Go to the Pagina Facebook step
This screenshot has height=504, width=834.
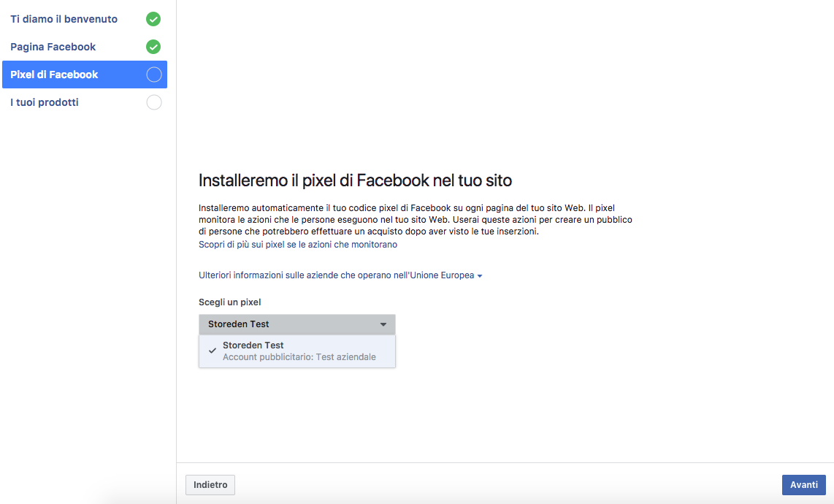53,47
